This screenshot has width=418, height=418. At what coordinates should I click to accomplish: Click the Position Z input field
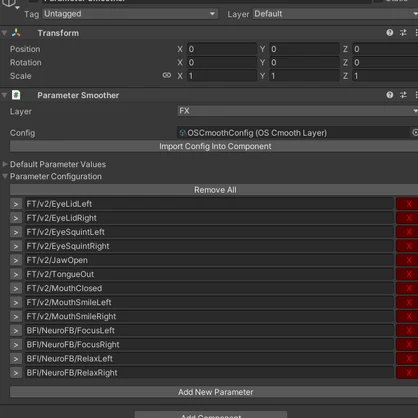click(385, 49)
